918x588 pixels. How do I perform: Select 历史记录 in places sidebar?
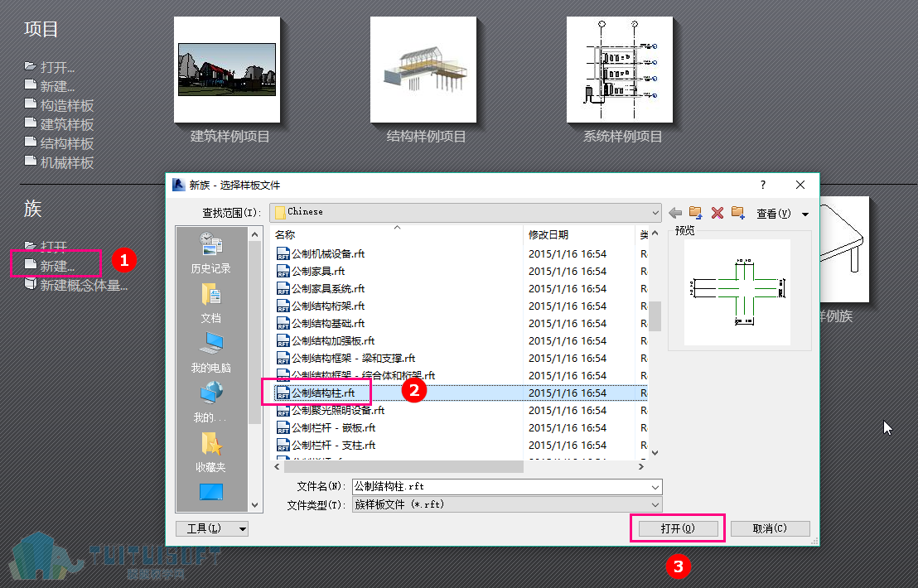pyautogui.click(x=210, y=253)
